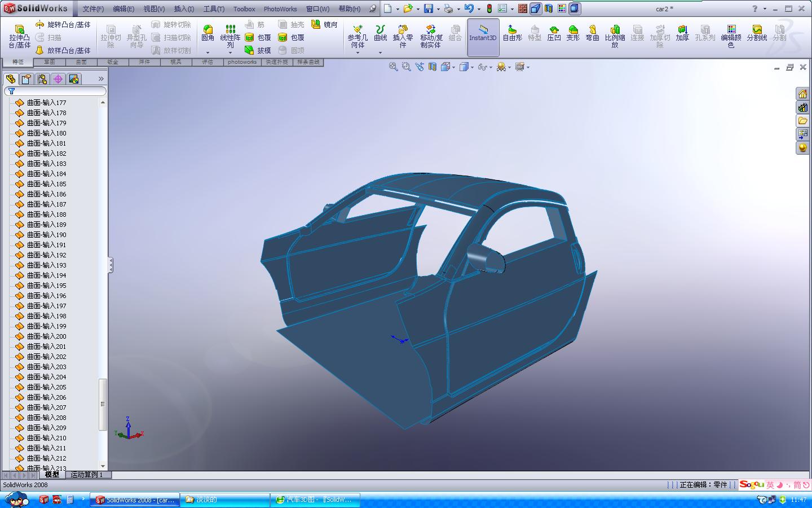Toggle the colored grid icon in top toolbar
812x508 pixels.
(562, 8)
